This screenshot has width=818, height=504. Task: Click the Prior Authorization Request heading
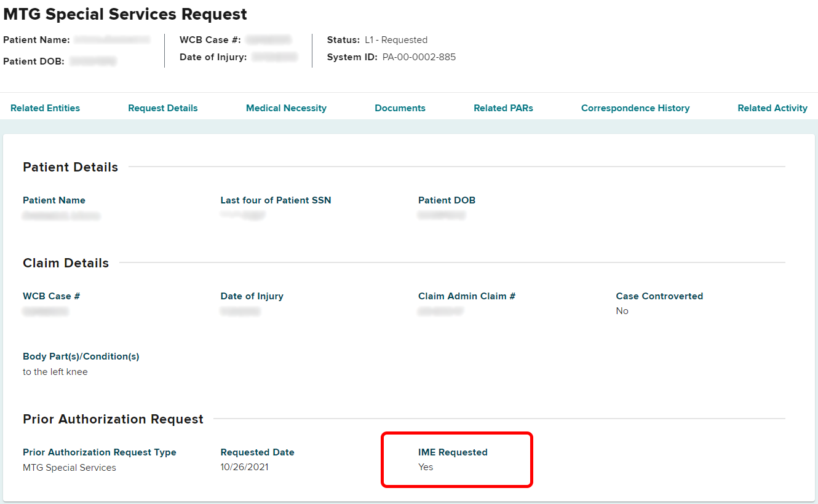tap(113, 419)
